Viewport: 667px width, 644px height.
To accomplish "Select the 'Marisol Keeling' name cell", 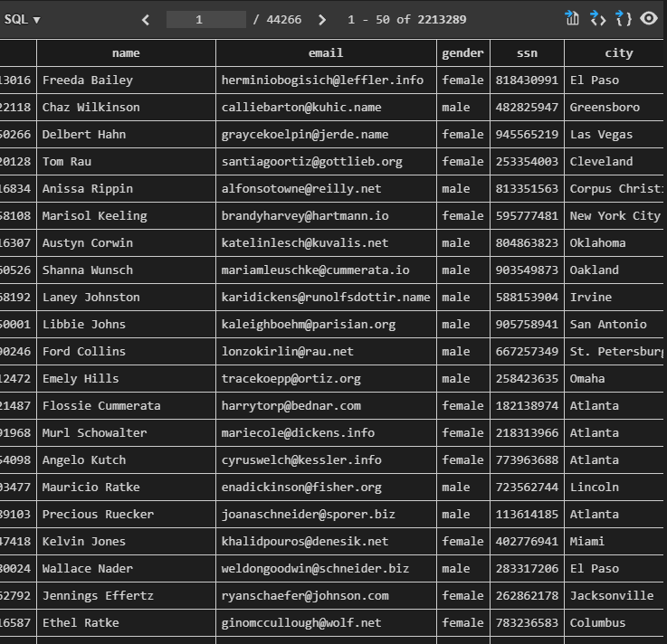I will (126, 216).
